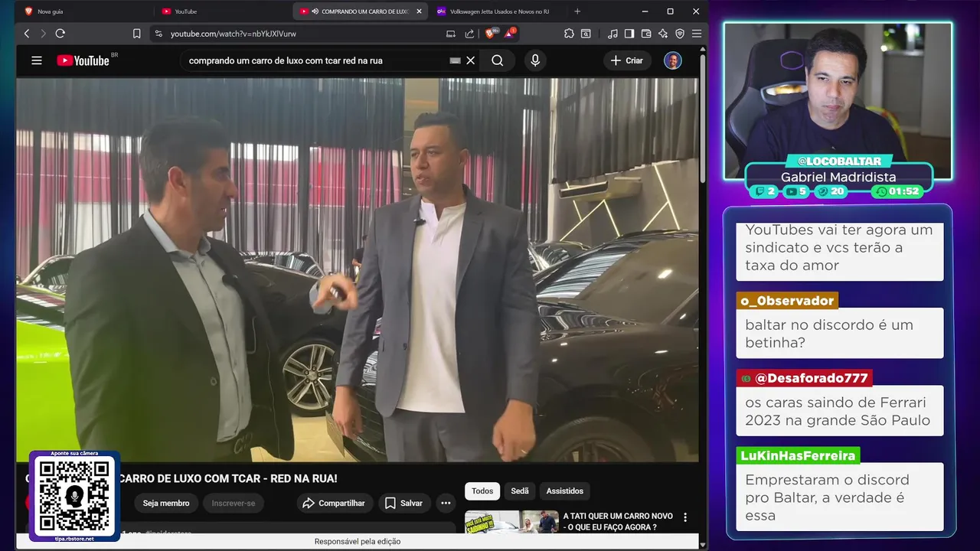Image resolution: width=980 pixels, height=551 pixels.
Task: Click the @LOCOBALTAR handle label
Action: [x=839, y=161]
